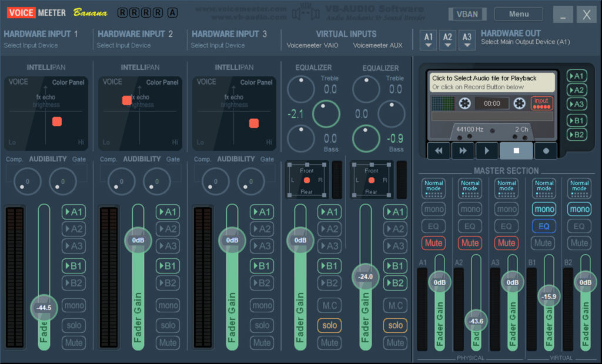Click the audio file selection display for playback
Image resolution: width=602 pixels, height=364 pixels.
coord(492,82)
